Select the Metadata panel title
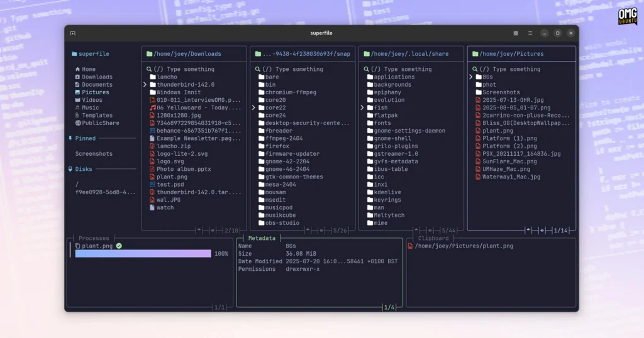Image resolution: width=644 pixels, height=338 pixels. pyautogui.click(x=262, y=238)
